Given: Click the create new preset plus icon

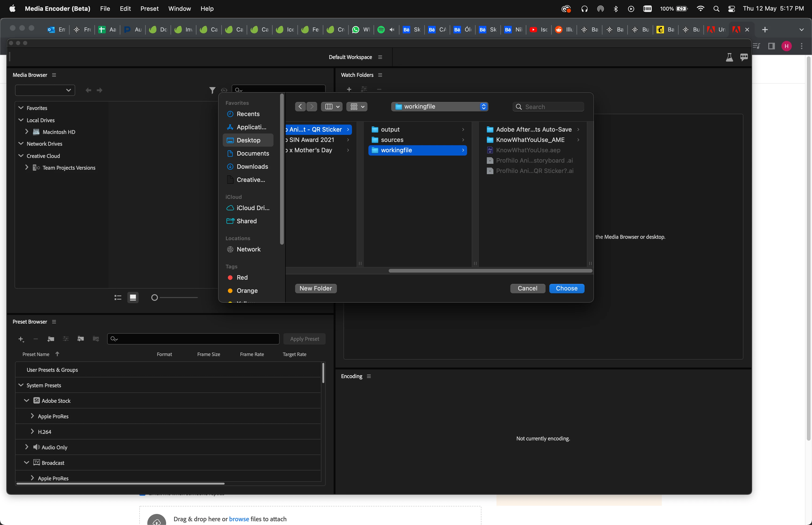Looking at the screenshot, I should pos(21,339).
